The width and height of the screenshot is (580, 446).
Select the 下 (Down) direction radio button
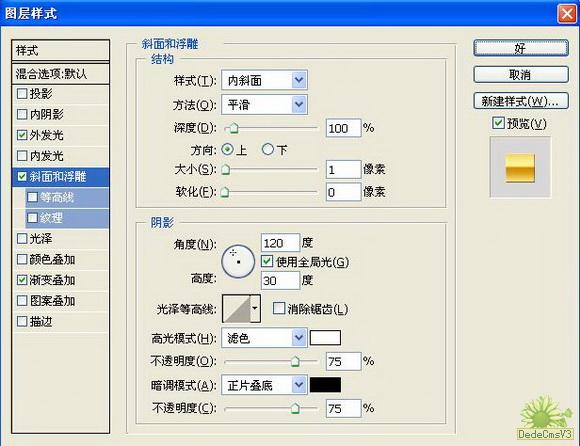point(267,149)
